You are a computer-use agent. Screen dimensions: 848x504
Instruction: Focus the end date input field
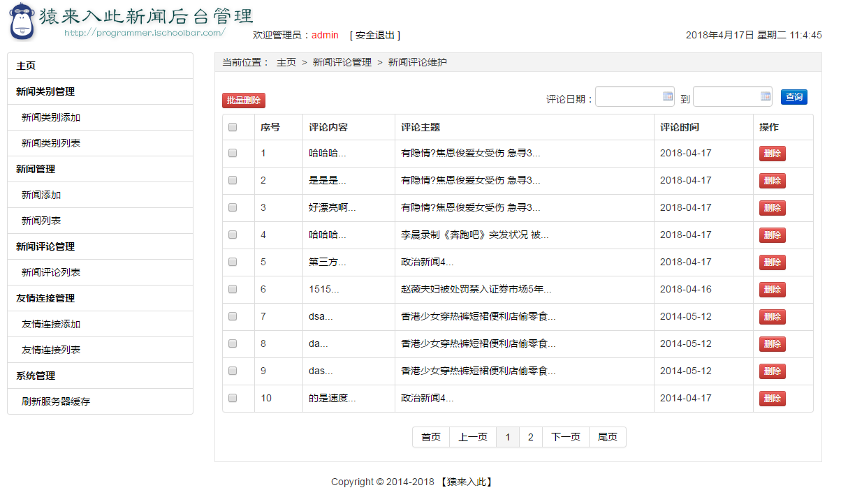point(732,96)
